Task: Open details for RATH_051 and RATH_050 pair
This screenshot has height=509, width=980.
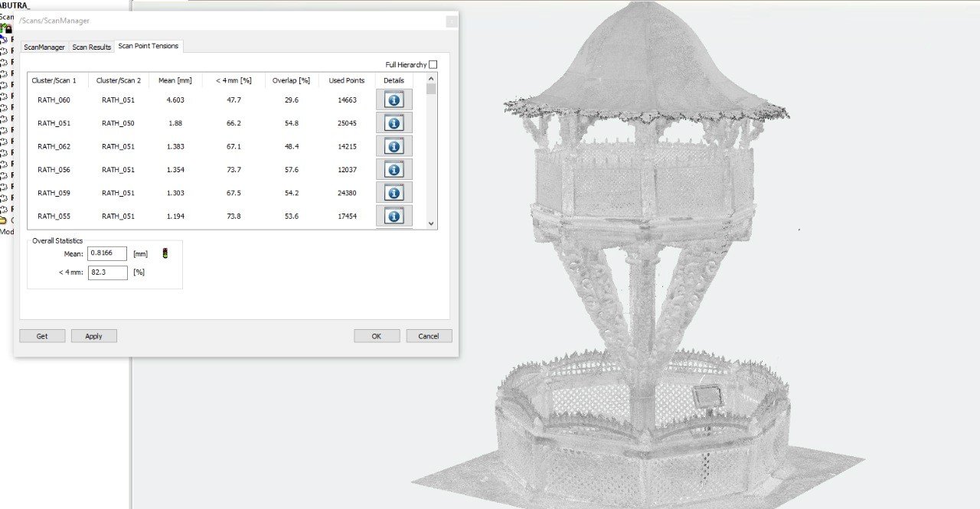Action: pyautogui.click(x=394, y=123)
